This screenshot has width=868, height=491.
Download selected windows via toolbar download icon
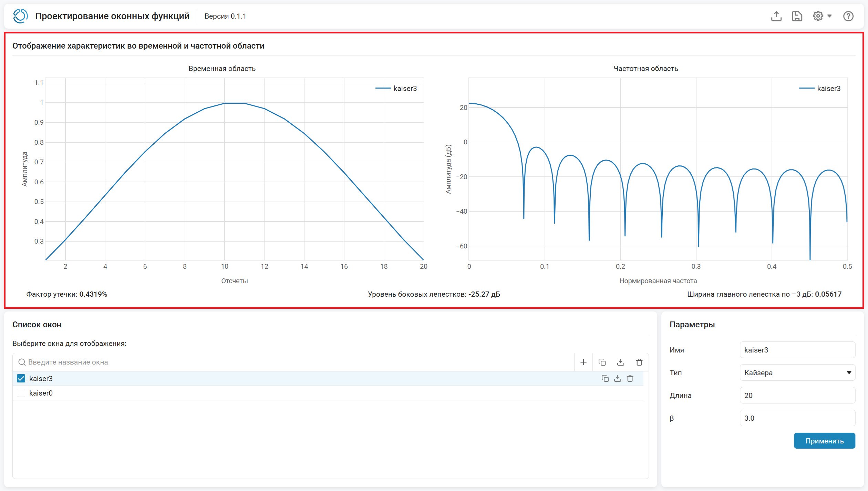click(621, 362)
